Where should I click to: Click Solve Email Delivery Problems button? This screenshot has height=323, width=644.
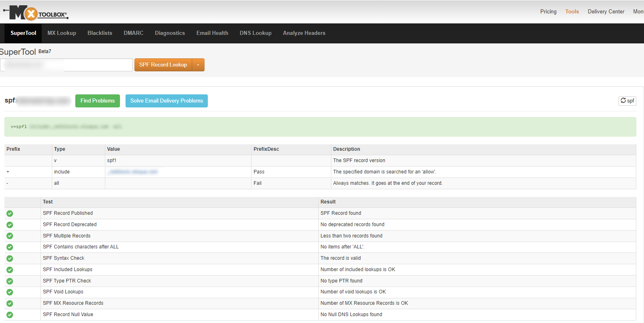pyautogui.click(x=166, y=101)
